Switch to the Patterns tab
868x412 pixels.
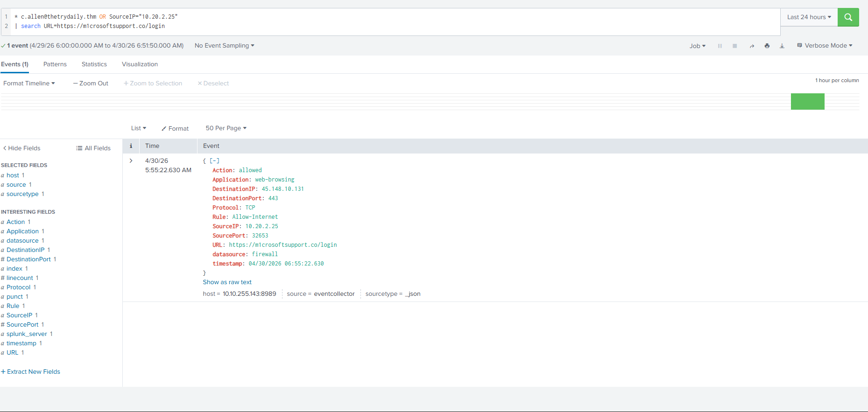coord(55,64)
